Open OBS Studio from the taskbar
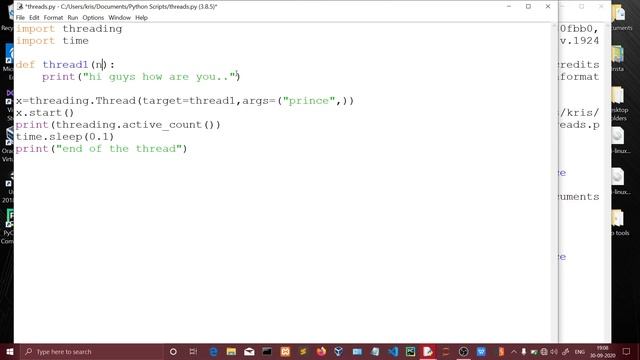The height and width of the screenshot is (360, 640). pyautogui.click(x=464, y=351)
